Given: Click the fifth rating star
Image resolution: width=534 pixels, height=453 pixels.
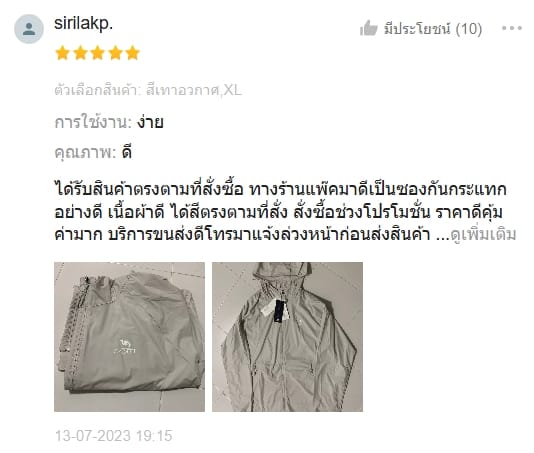Looking at the screenshot, I should [x=133, y=53].
